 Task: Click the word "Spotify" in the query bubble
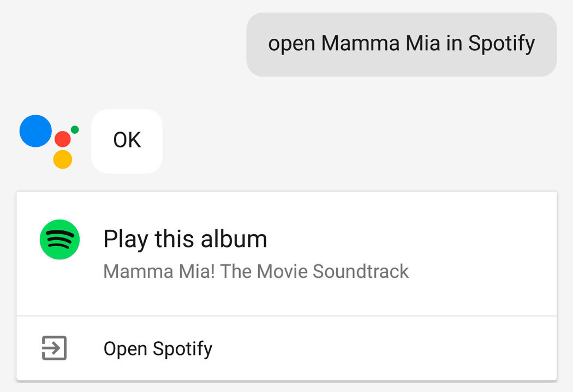tap(502, 44)
